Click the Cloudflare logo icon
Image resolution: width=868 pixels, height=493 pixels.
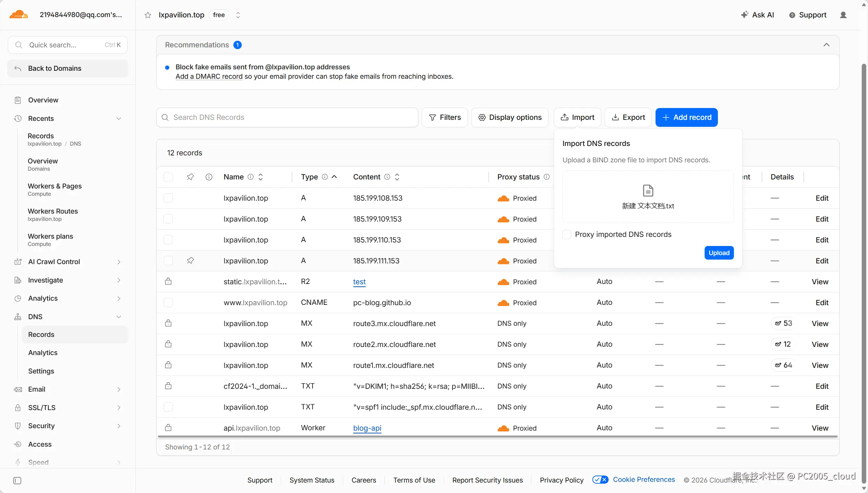pos(18,15)
